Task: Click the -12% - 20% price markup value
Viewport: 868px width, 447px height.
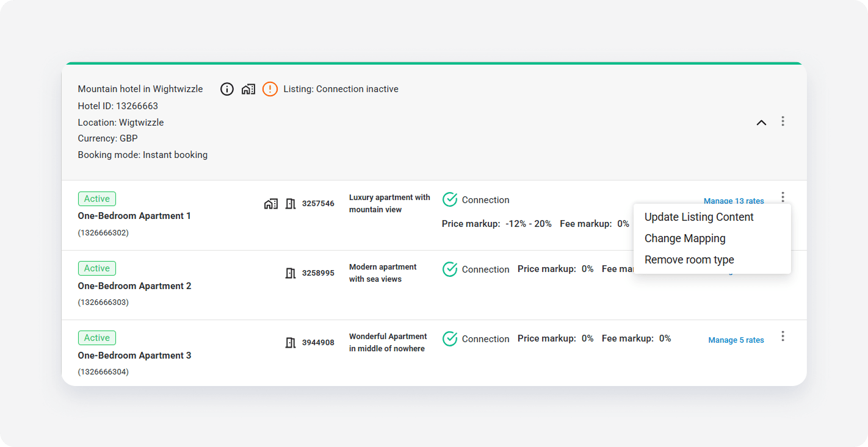Action: (529, 224)
